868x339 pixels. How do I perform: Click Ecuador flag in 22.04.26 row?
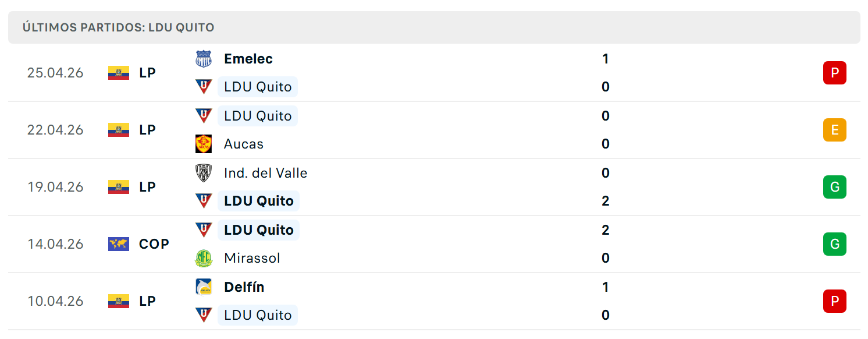coord(119,130)
